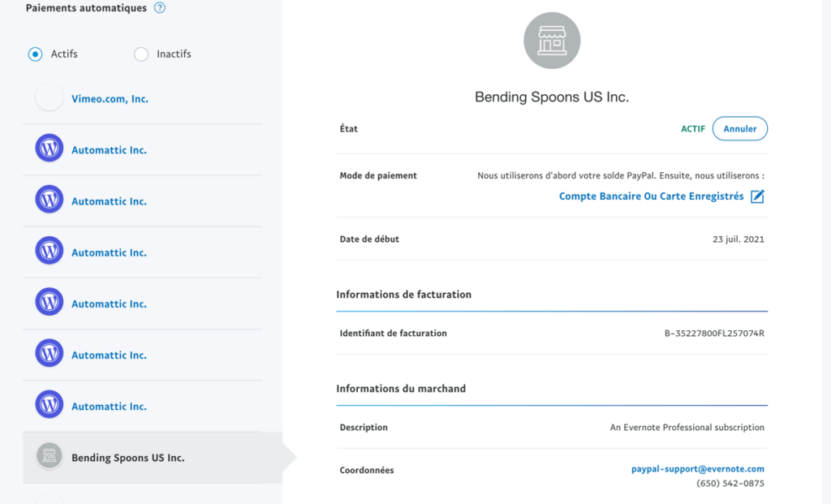Click the WordPress icon beside the last Automattic Inc.
Screen dimensions: 831x504
click(x=49, y=404)
